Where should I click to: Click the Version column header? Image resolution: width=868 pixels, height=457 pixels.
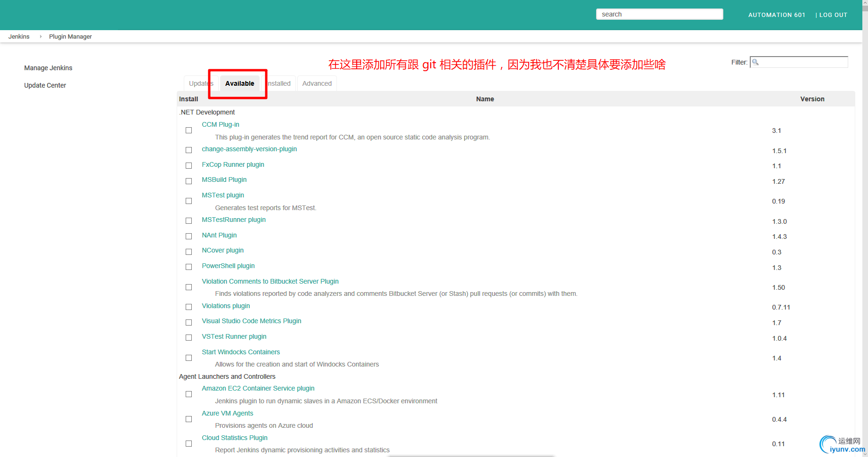(x=812, y=99)
